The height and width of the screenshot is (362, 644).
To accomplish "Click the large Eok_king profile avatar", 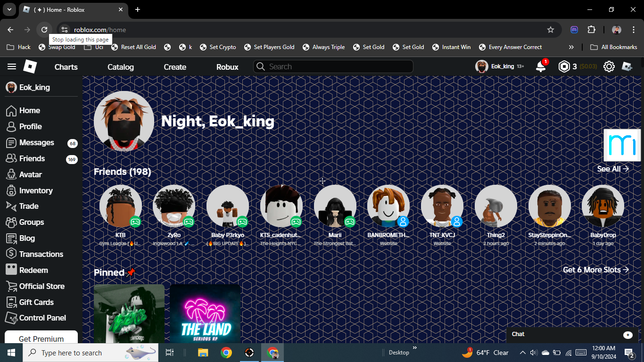I will tap(124, 121).
